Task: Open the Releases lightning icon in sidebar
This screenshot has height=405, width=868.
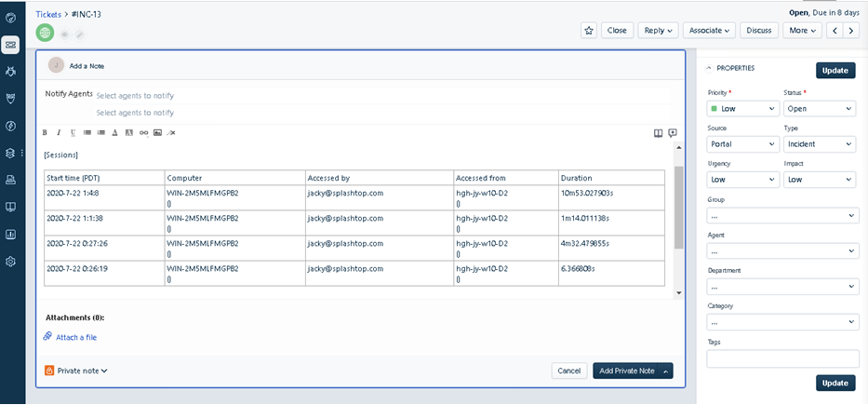Action: coord(10,126)
